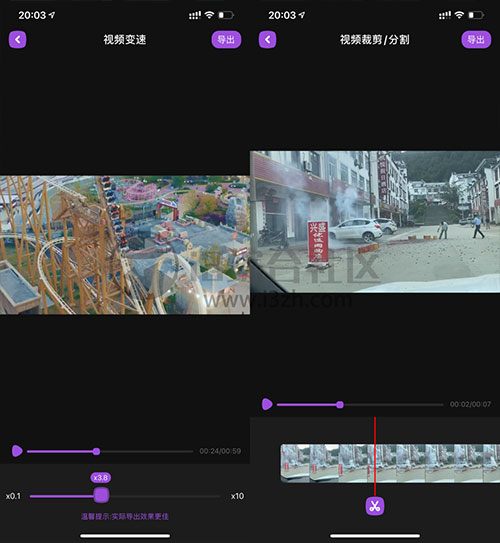Set speed to x0.1 minimum label
500x543 pixels.
coord(13,496)
